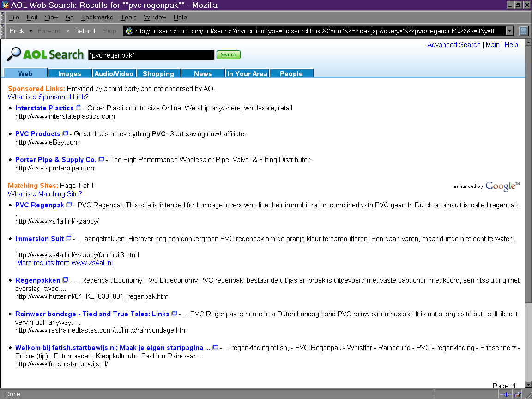Screen dimensions: 532x399
Task: Open the File menu
Action: [14, 17]
